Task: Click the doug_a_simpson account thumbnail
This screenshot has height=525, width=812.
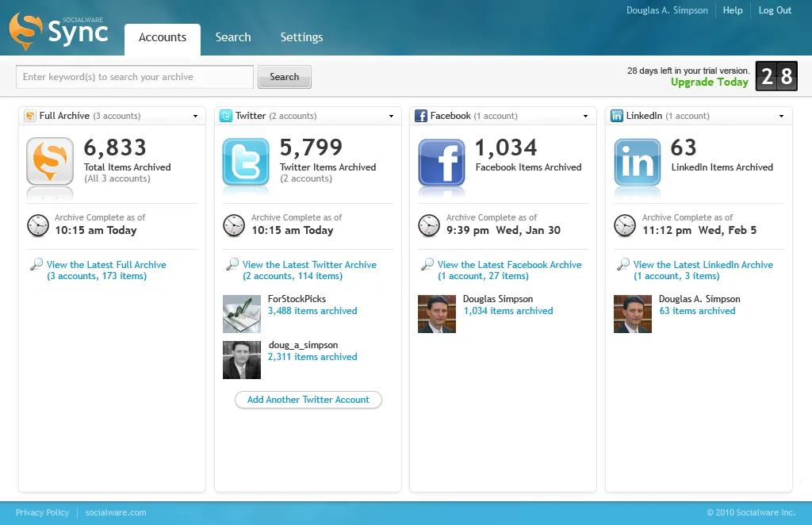Action: (x=242, y=360)
